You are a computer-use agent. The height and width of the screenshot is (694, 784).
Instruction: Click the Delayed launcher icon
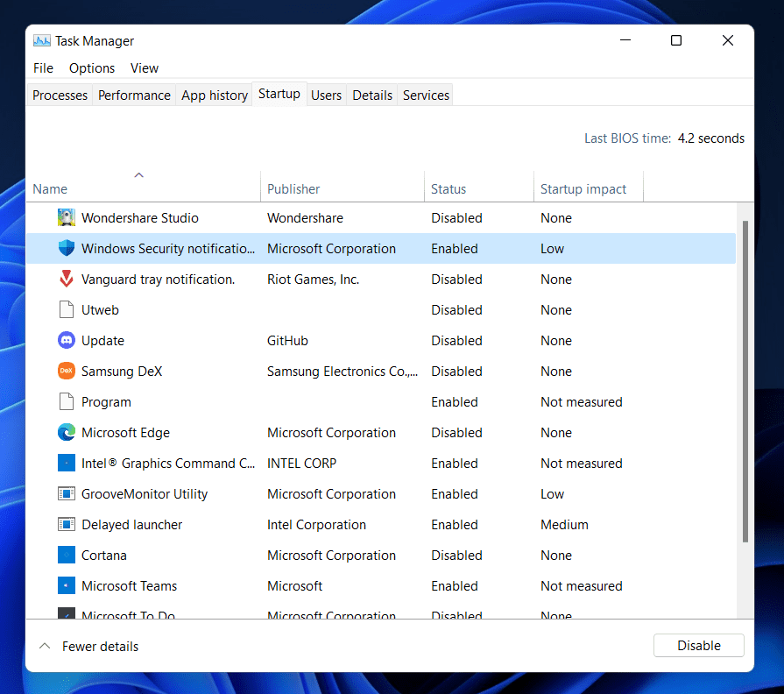tap(66, 524)
